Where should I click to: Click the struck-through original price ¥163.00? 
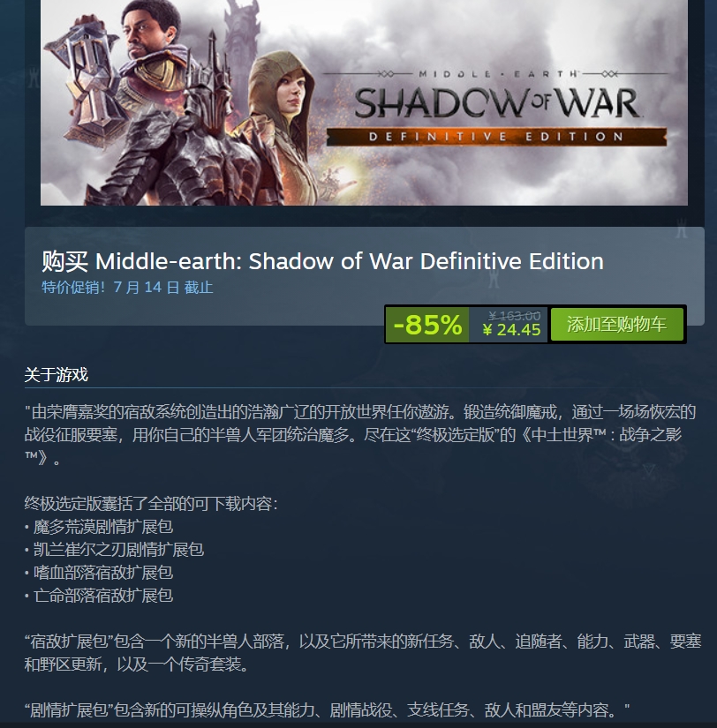[x=514, y=316]
